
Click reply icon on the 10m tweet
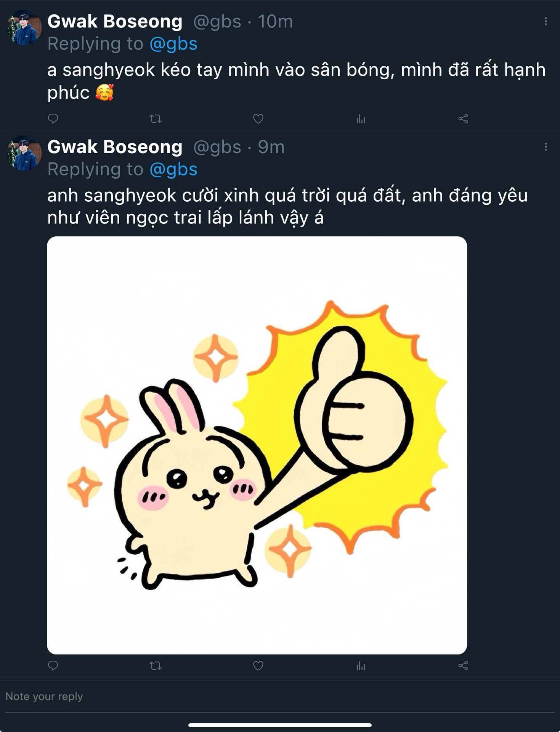click(53, 119)
